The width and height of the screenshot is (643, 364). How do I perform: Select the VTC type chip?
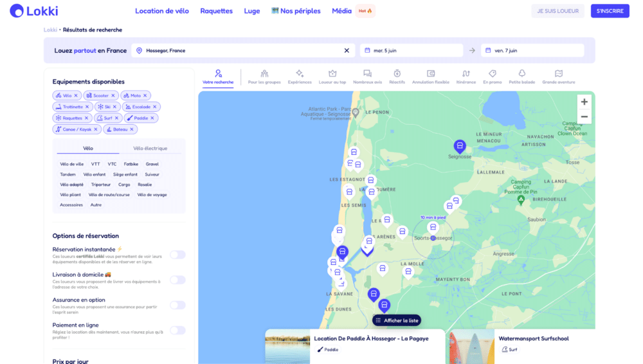coord(112,164)
